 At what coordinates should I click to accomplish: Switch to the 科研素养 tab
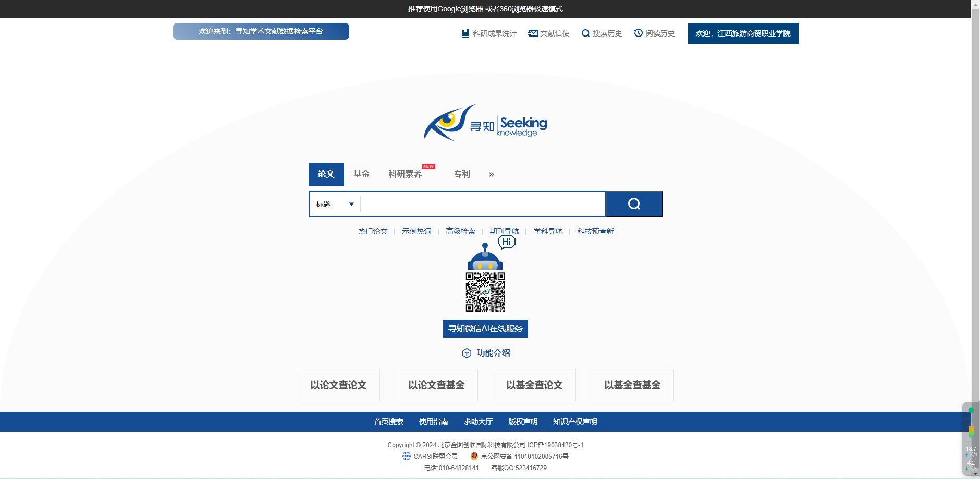405,174
